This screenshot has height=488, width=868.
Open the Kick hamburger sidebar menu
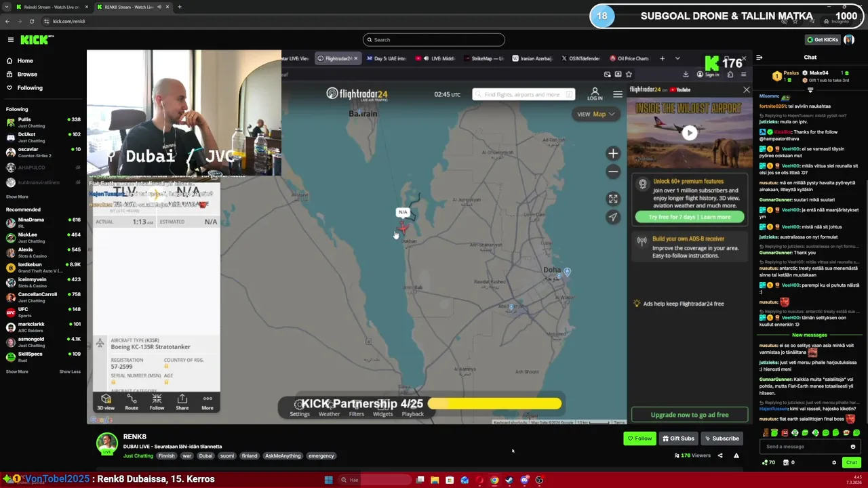coord(10,40)
